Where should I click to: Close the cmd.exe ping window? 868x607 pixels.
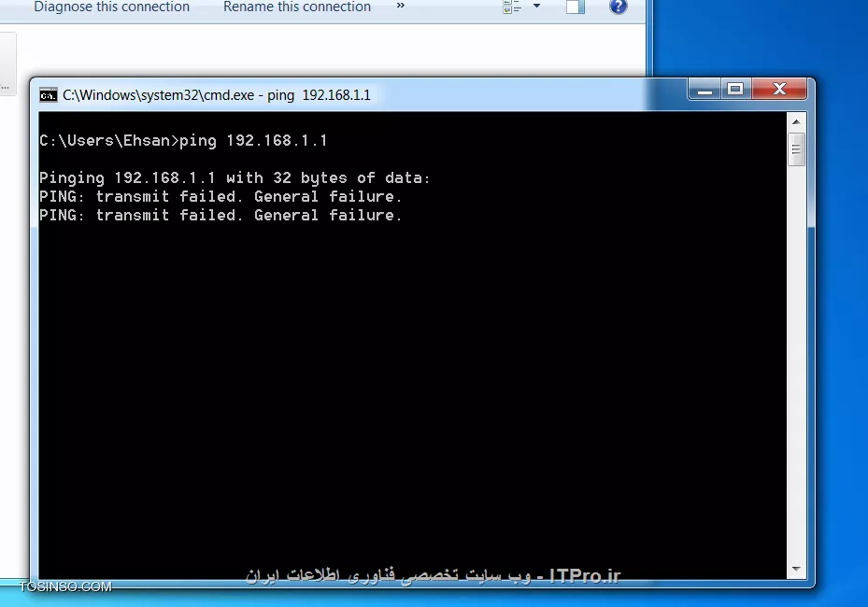point(779,89)
